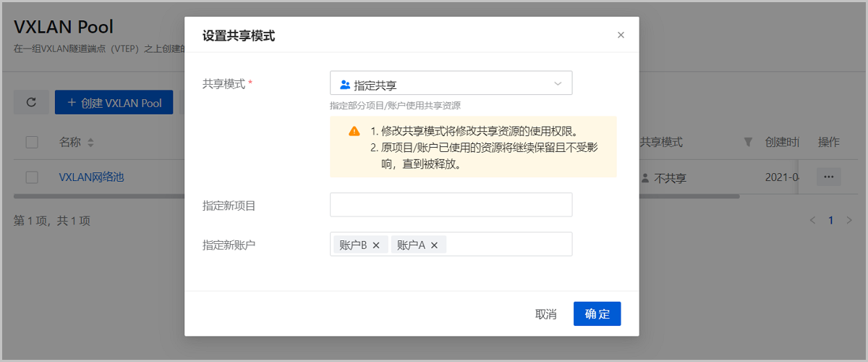The height and width of the screenshot is (362, 868).
Task: Select page number 1 in pagination
Action: pos(831,220)
